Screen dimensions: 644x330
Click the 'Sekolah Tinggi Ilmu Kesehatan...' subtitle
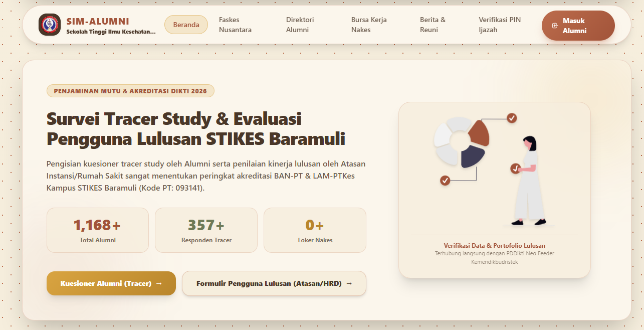pos(111,32)
